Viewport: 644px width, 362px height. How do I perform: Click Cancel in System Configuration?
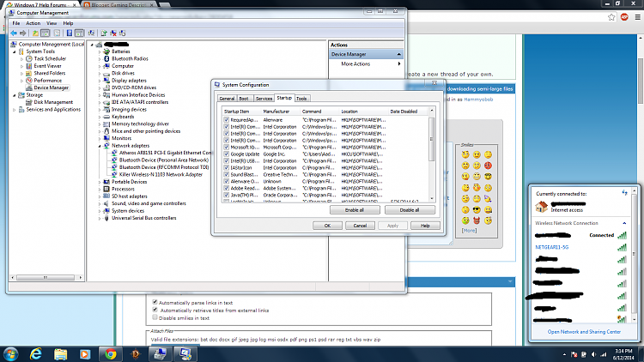(x=360, y=226)
